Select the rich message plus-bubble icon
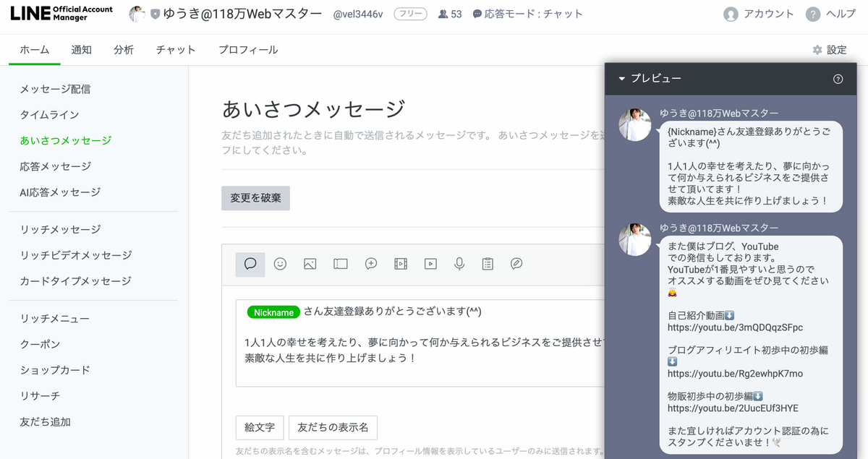Image resolution: width=868 pixels, height=459 pixels. (x=371, y=264)
